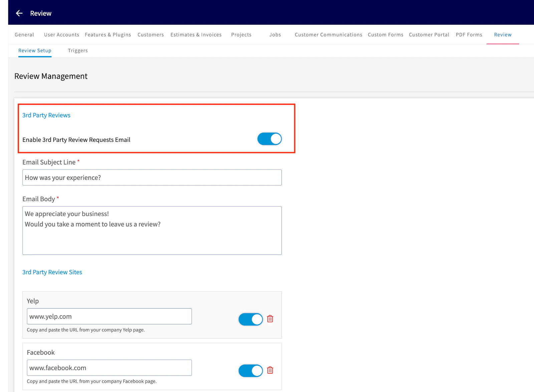Go back using the arrow icon

click(x=19, y=13)
